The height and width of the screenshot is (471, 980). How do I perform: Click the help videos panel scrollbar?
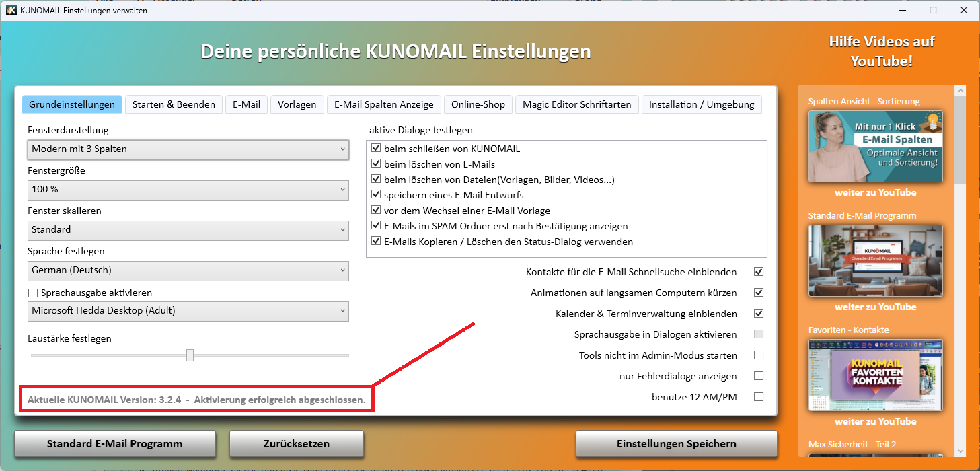tap(960, 139)
